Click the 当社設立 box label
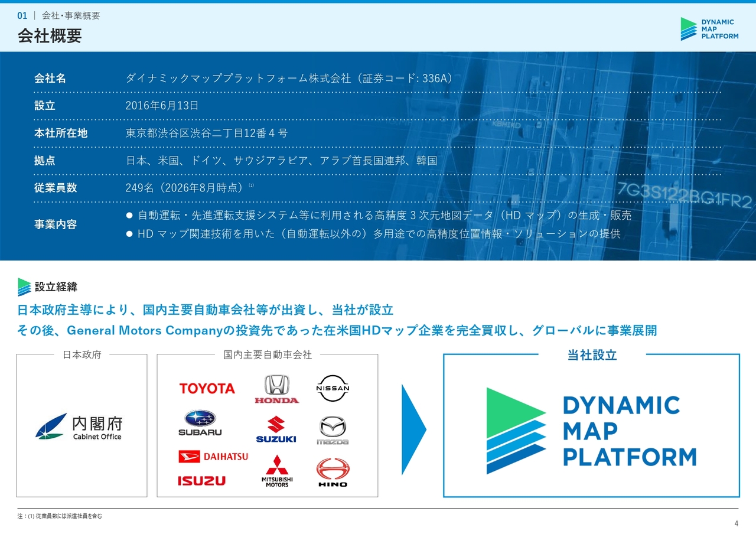Screen dimensions: 756x534 (592, 355)
